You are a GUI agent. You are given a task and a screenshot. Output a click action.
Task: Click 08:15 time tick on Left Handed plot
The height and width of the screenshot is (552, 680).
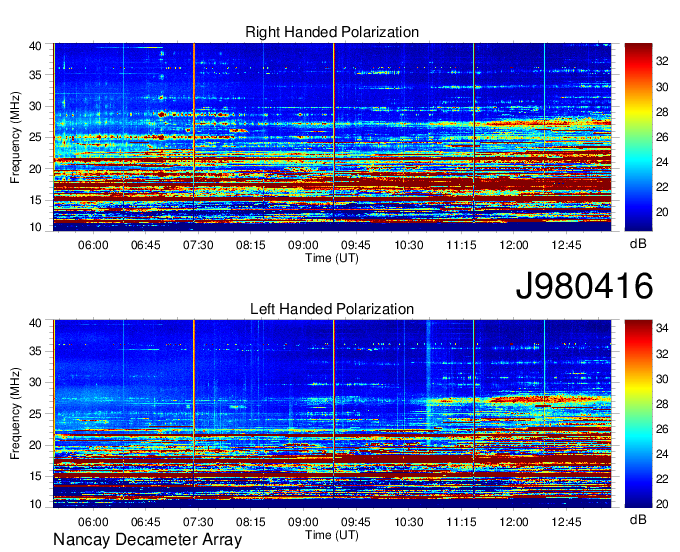pyautogui.click(x=251, y=522)
